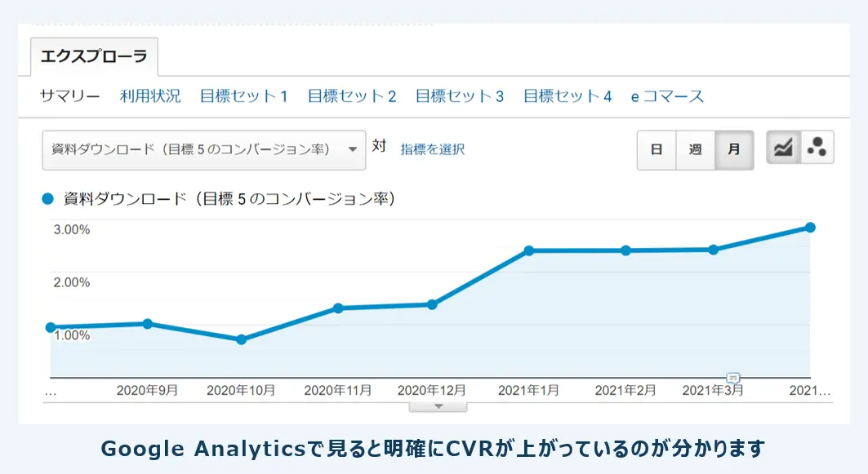The width and height of the screenshot is (868, 474).
Task: Click the 2021年1月 data point on chart
Action: (x=529, y=250)
